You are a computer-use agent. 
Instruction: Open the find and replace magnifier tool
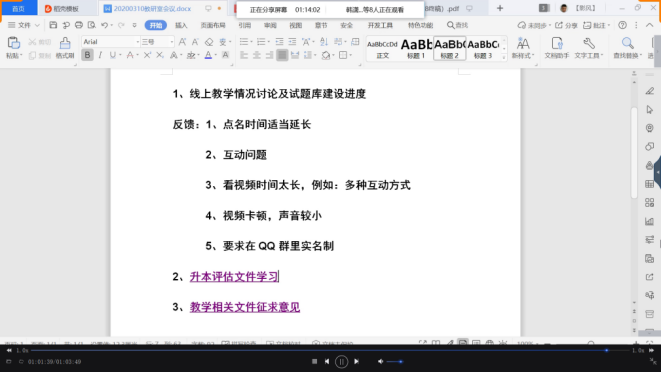pos(628,43)
